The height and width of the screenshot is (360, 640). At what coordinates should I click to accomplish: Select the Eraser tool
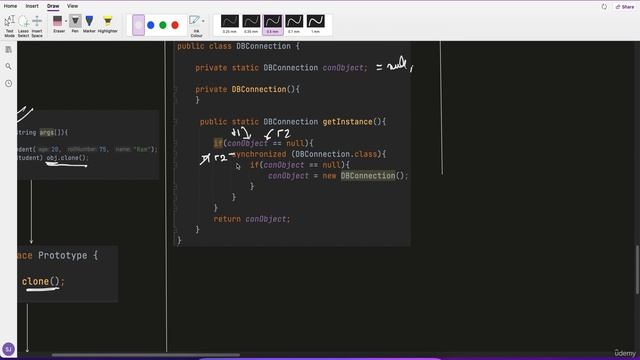58,24
